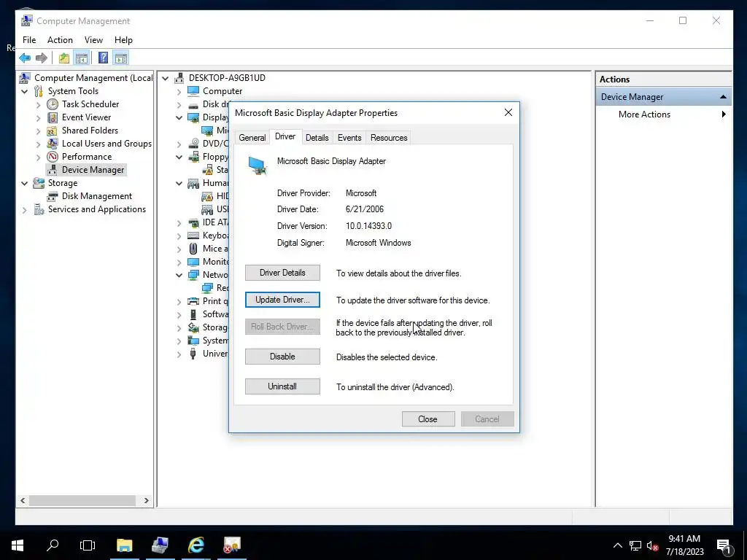Toggle the Show/Hide Action Pane icon
Screen dimensions: 747x560
[x=121, y=58]
